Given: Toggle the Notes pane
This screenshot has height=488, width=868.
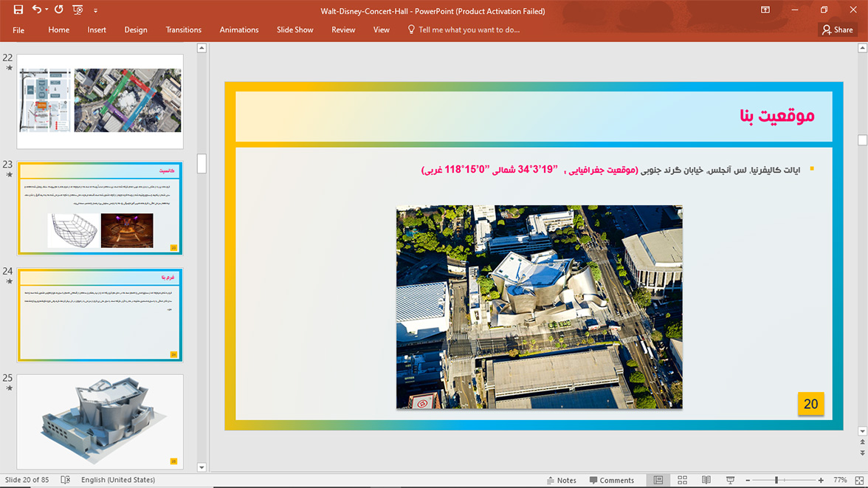Looking at the screenshot, I should [561, 480].
